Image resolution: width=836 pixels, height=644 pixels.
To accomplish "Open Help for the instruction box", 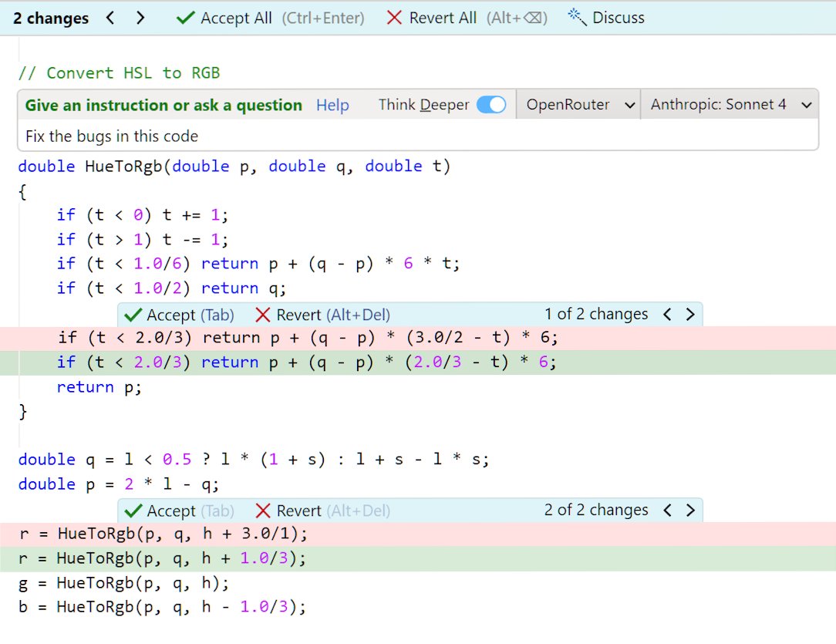I will (x=332, y=105).
